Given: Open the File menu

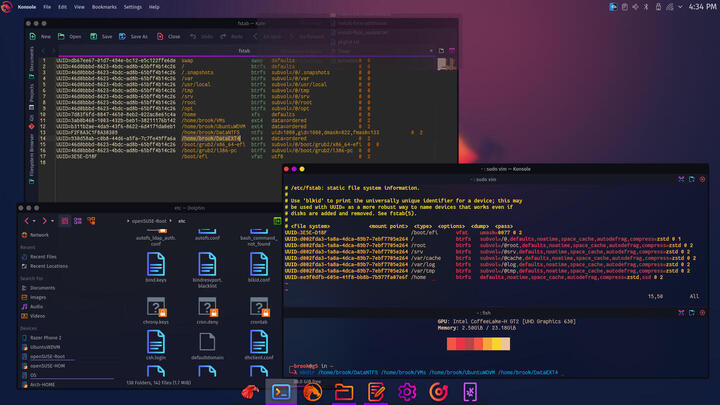Looking at the screenshot, I should (x=47, y=7).
